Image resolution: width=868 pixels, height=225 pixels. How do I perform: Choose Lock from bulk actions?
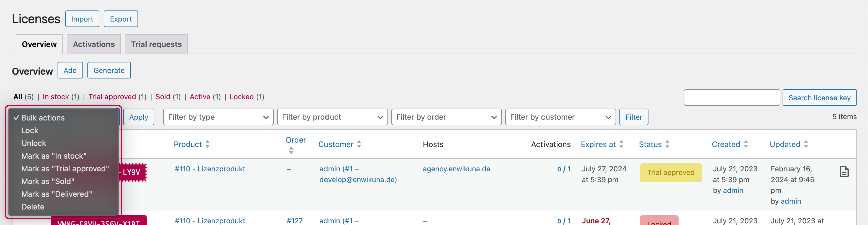click(x=63, y=130)
